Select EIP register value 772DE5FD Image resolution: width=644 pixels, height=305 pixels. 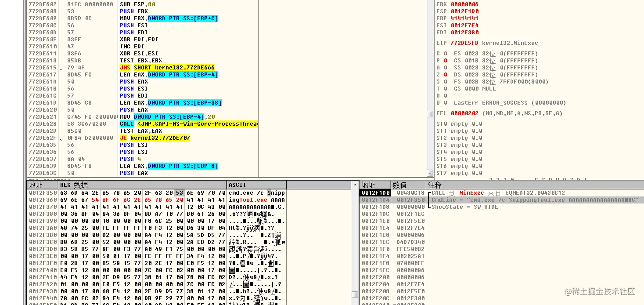[x=464, y=43]
